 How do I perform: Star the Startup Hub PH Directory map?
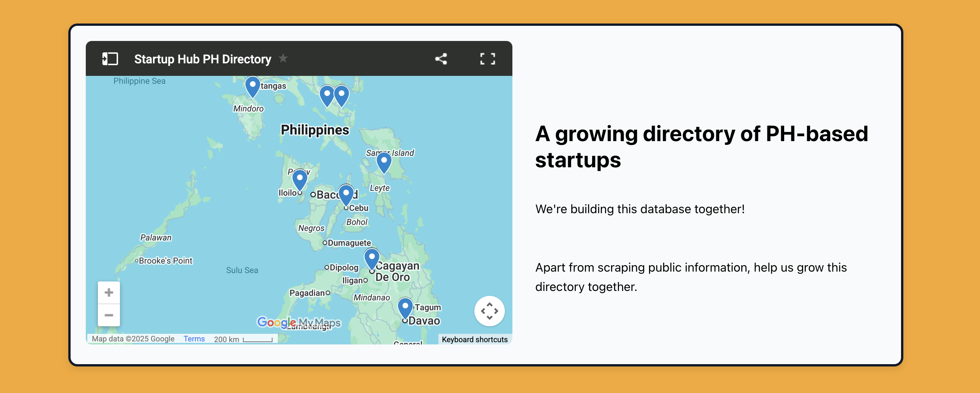coord(283,58)
